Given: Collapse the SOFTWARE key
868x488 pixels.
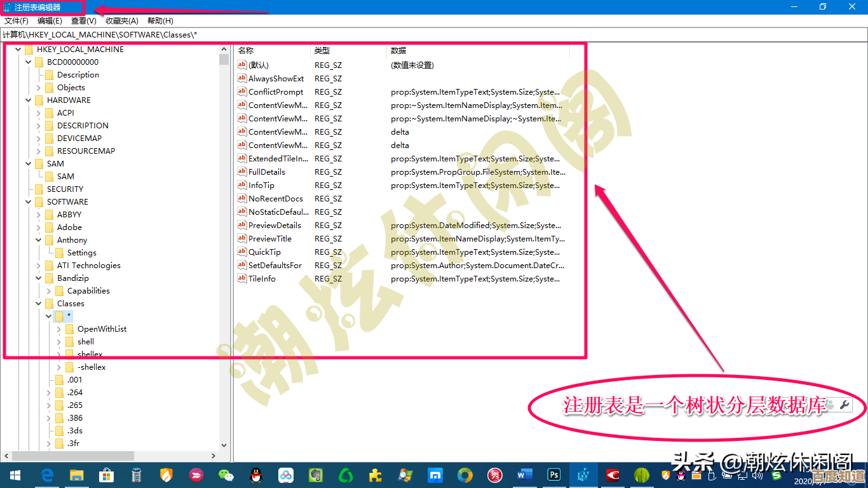Looking at the screenshot, I should 27,201.
